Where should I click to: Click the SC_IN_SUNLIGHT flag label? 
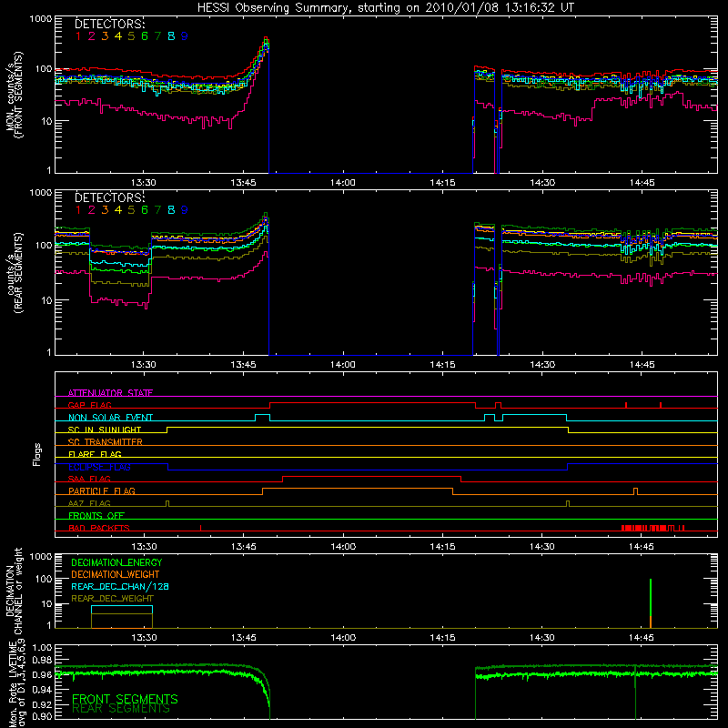105,430
